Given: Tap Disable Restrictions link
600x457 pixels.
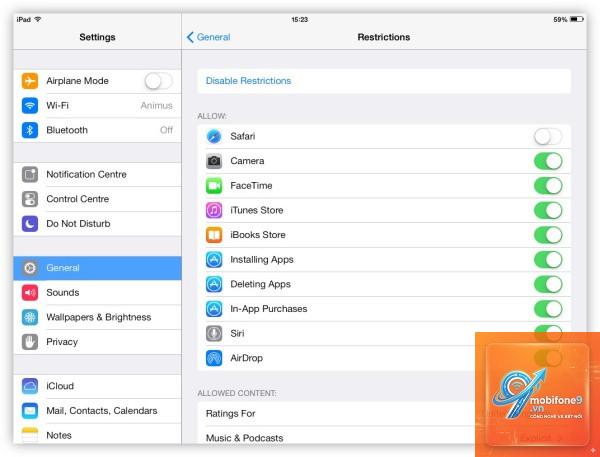Looking at the screenshot, I should [248, 81].
